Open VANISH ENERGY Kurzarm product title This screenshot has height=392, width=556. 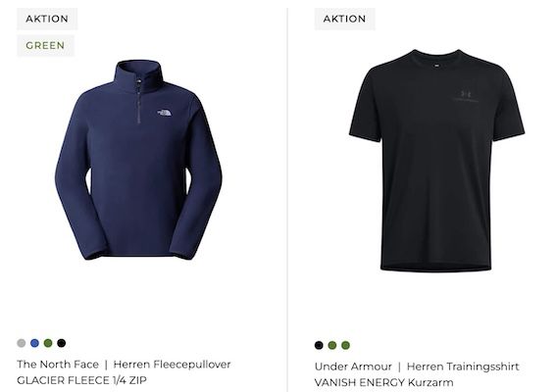tap(383, 383)
